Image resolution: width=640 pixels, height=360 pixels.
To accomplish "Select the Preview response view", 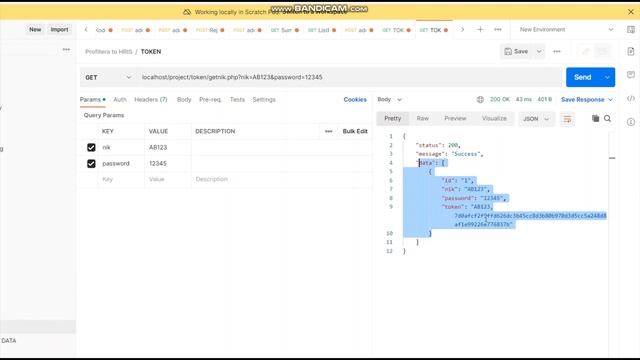I will coord(455,118).
